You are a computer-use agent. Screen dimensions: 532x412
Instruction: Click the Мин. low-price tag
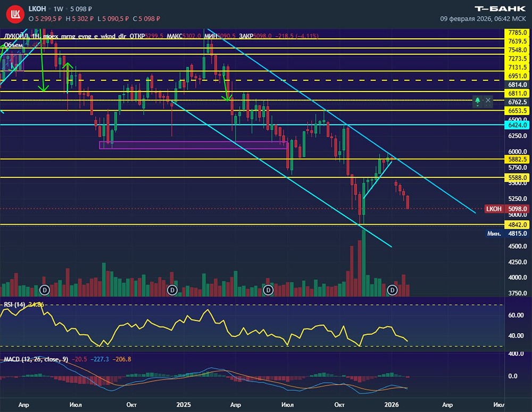494,234
